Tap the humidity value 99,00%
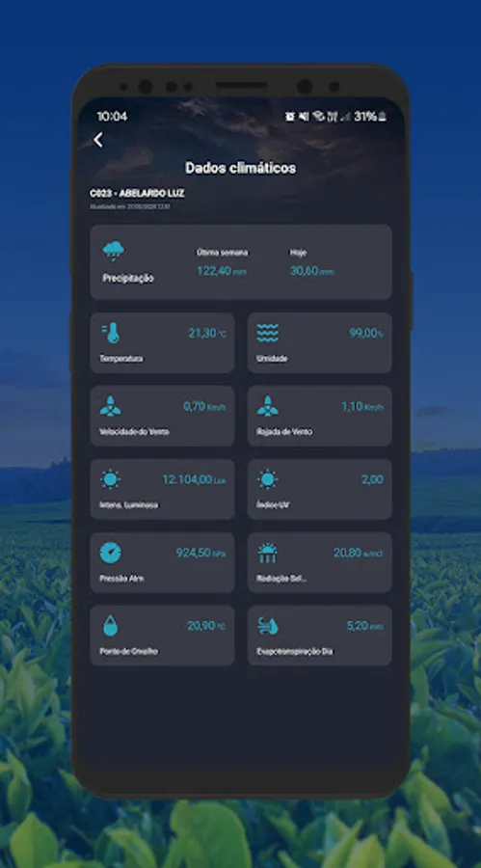Image resolution: width=481 pixels, height=868 pixels. (366, 334)
